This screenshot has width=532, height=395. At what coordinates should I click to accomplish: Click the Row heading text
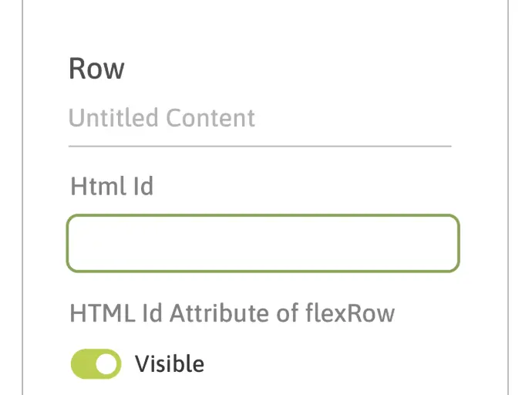(x=96, y=69)
